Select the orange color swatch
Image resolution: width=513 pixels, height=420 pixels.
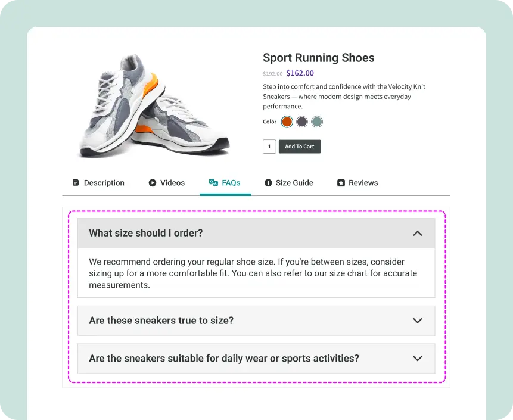click(x=287, y=122)
